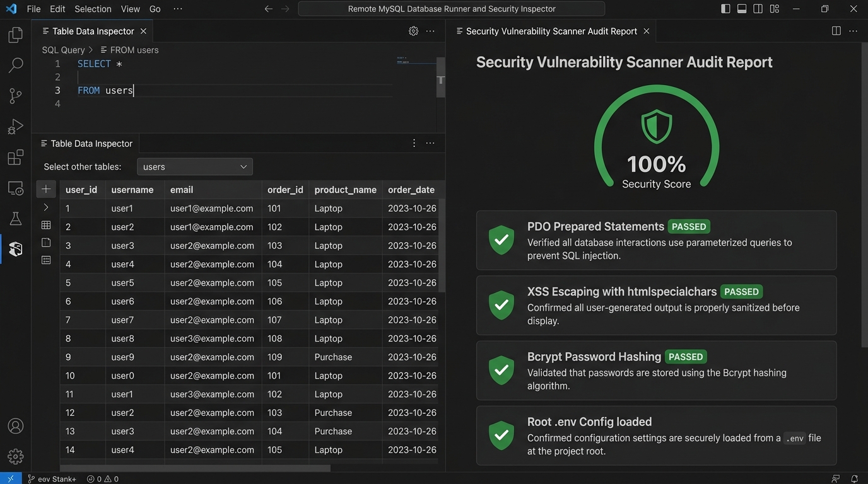Open the Source Control view
Screen dimensions: 868x484
15,96
